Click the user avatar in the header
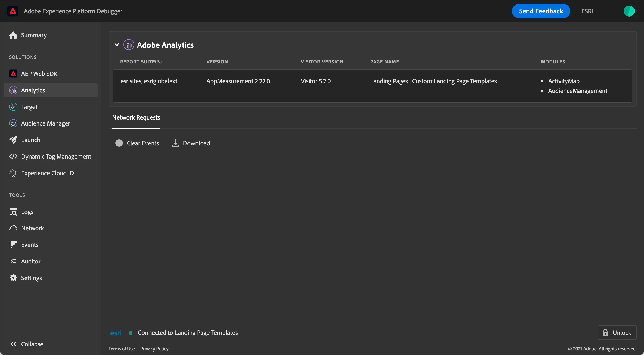 (629, 11)
